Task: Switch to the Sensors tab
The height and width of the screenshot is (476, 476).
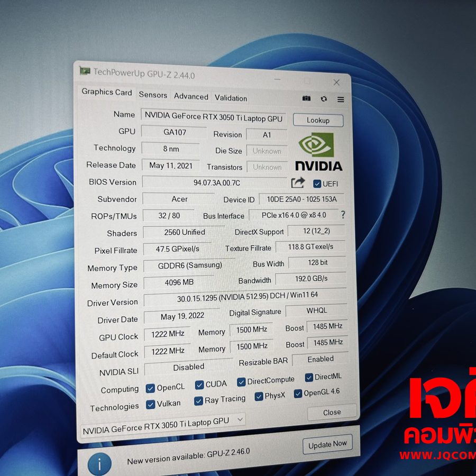Action: point(153,95)
